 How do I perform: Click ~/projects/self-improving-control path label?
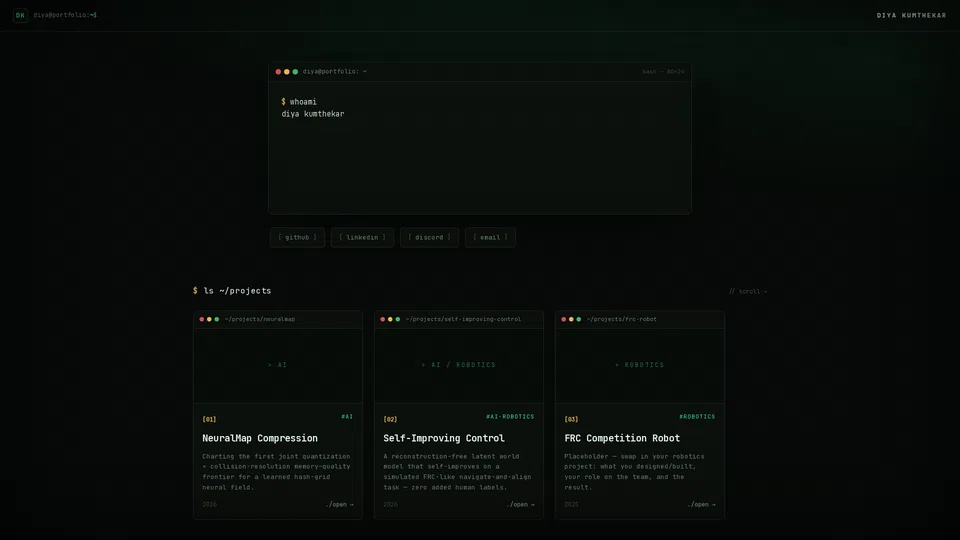(x=463, y=319)
